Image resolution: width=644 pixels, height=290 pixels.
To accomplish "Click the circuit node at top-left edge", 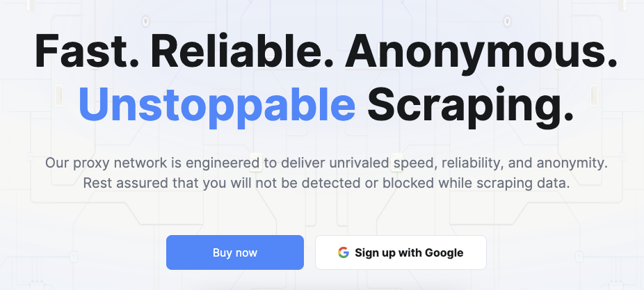I will click(x=31, y=4).
